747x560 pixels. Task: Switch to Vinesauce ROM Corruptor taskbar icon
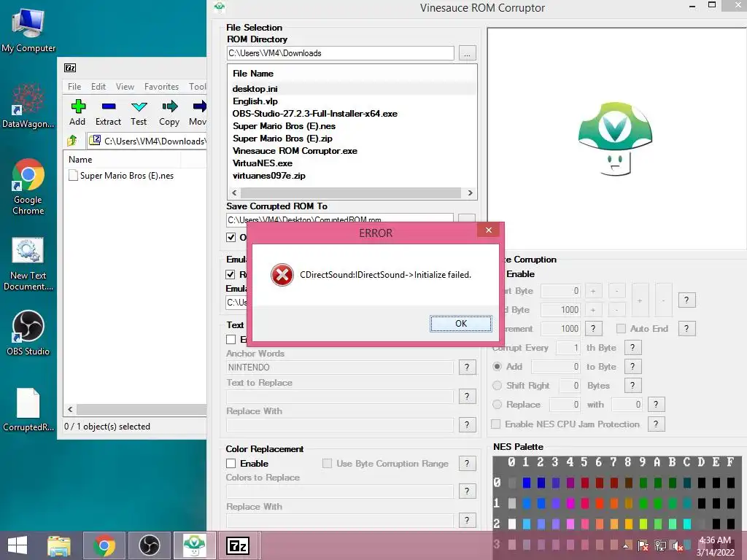click(x=194, y=545)
